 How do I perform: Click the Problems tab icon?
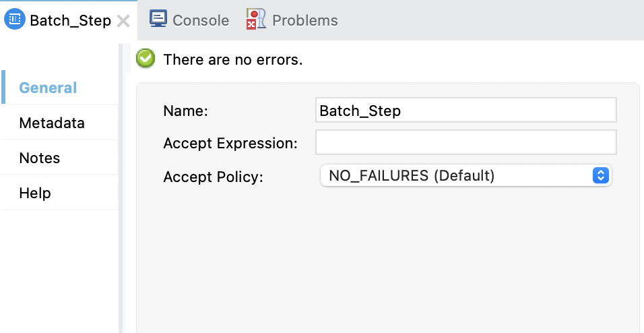coord(256,20)
